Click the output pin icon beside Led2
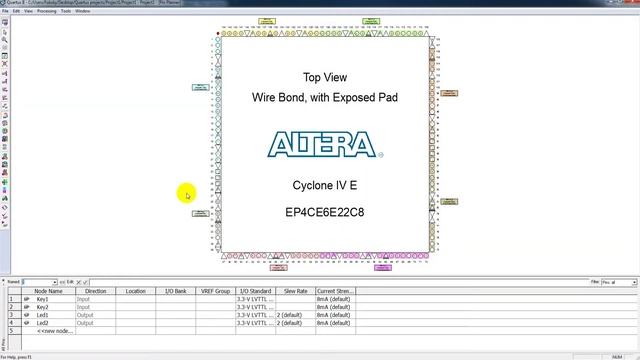The width and height of the screenshot is (640, 360). 27,323
